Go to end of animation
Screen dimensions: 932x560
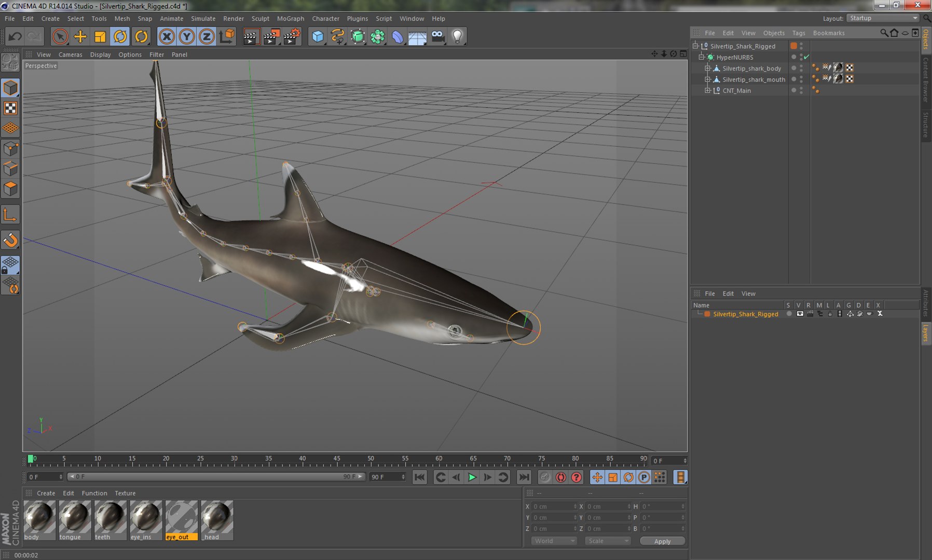(x=524, y=477)
